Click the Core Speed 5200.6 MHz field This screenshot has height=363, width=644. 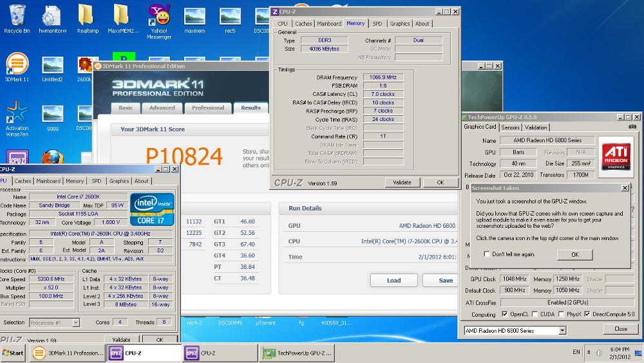point(52,279)
